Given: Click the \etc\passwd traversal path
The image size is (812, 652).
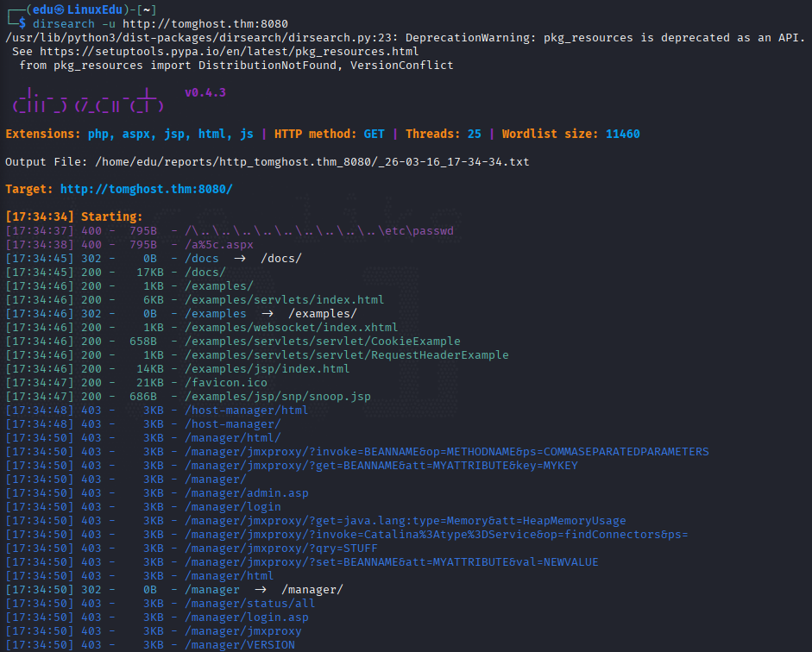Looking at the screenshot, I should coord(319,231).
